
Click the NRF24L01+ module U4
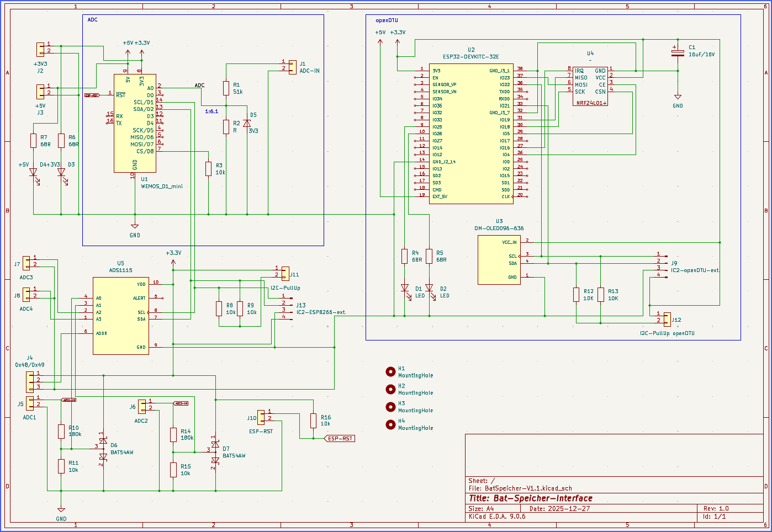tap(590, 86)
